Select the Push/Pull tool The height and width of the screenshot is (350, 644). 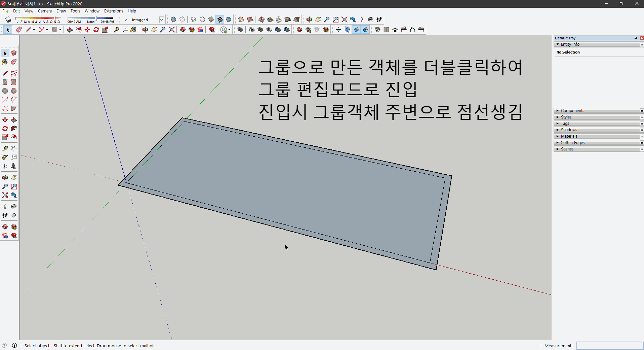pyautogui.click(x=14, y=120)
